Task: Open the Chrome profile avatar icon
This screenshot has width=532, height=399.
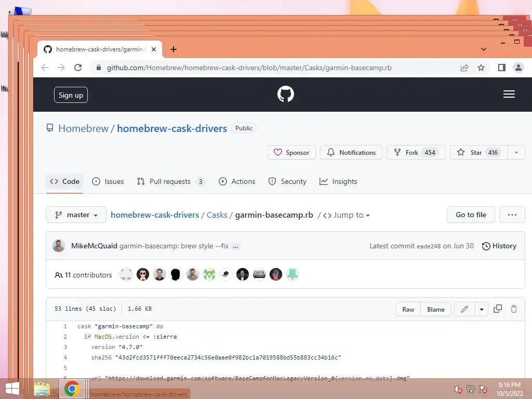Action: (x=518, y=68)
